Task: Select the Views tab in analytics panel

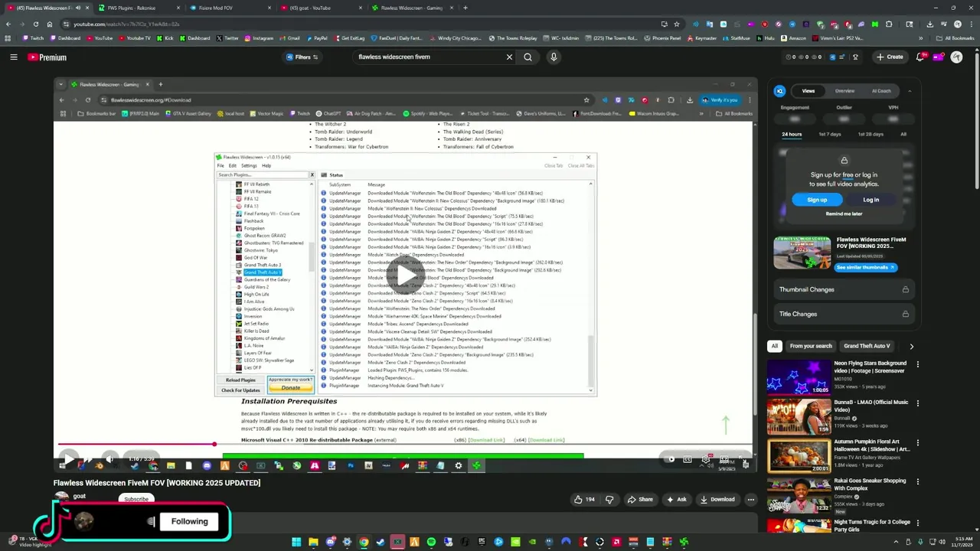Action: [x=808, y=91]
